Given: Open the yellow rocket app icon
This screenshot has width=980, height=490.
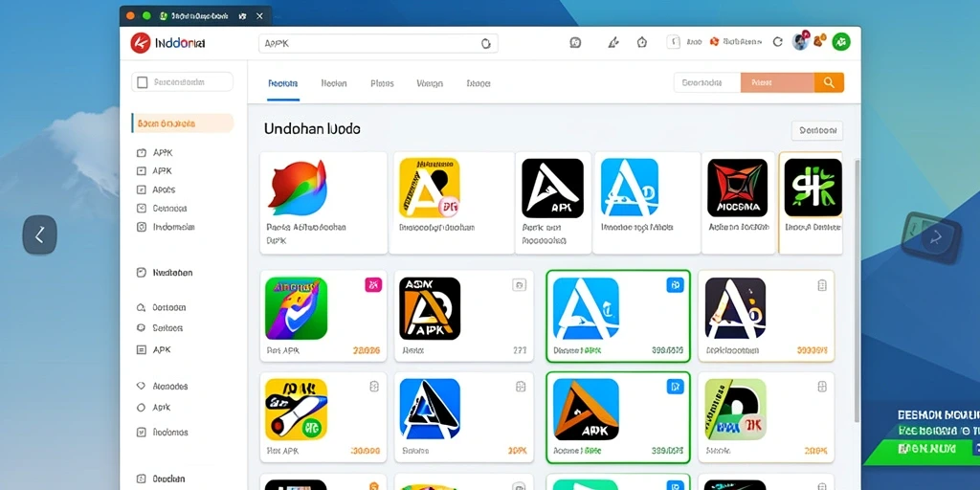Looking at the screenshot, I should point(297,410).
